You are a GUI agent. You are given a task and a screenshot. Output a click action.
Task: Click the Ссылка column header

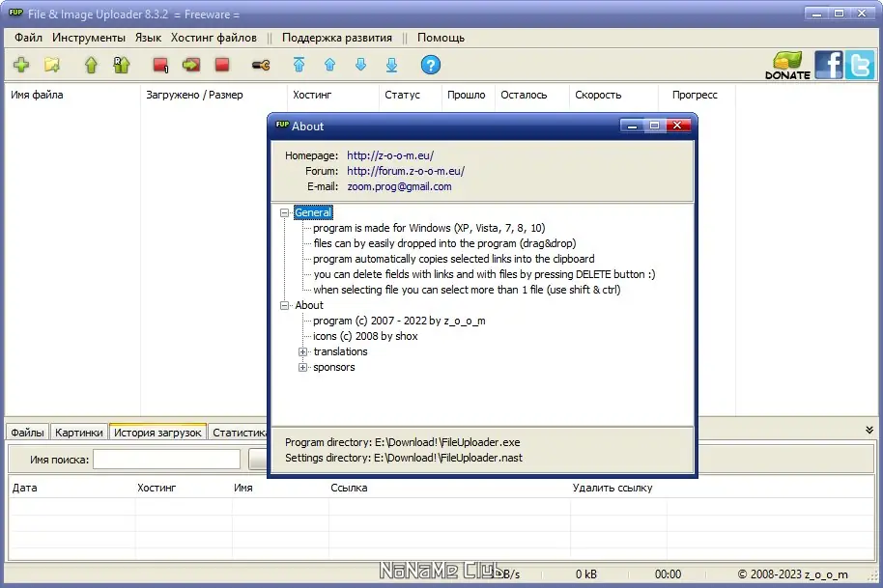[449, 488]
